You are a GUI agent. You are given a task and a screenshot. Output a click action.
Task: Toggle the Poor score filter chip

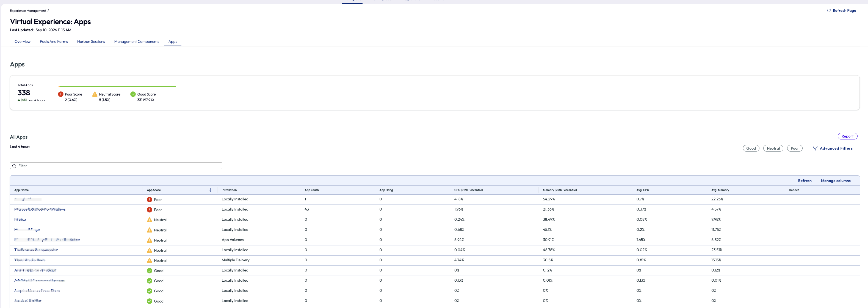click(795, 148)
